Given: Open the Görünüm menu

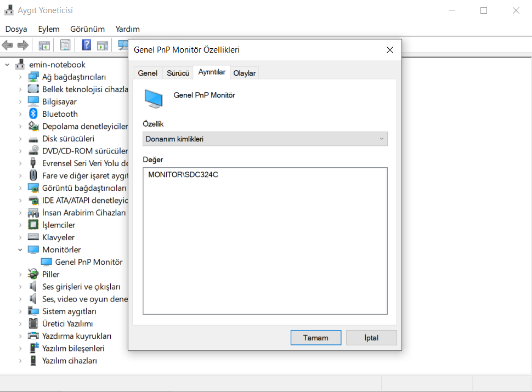Looking at the screenshot, I should coord(87,29).
